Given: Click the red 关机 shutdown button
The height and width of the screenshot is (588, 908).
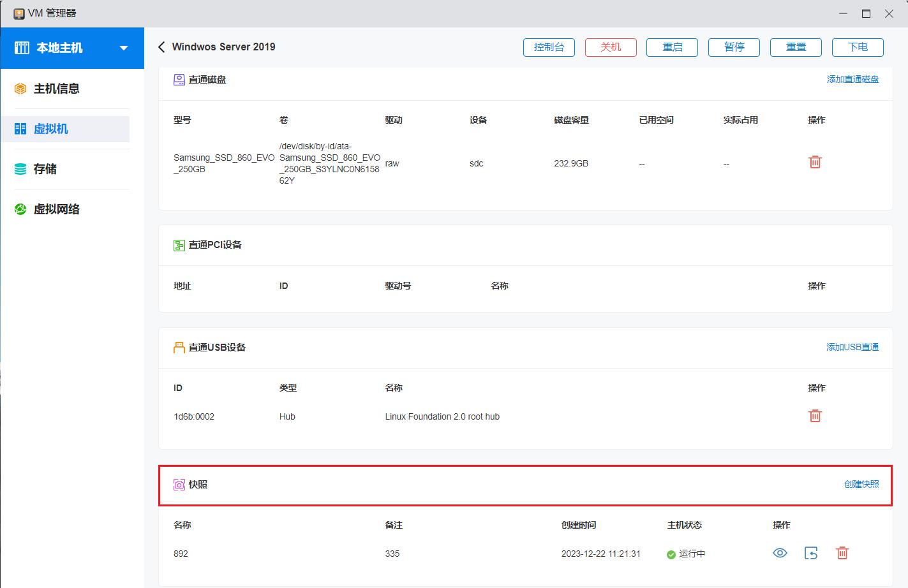Looking at the screenshot, I should 611,47.
